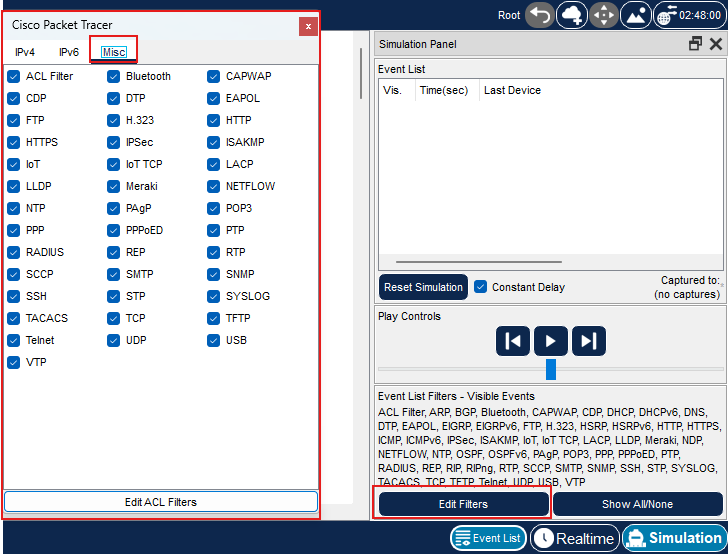Disable the SYSLOG filter
The image size is (728, 554).
[213, 296]
